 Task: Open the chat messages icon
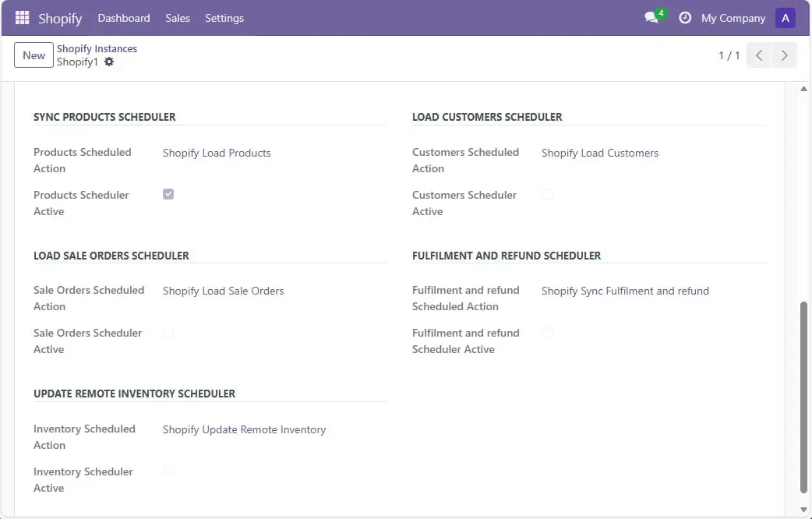[651, 18]
